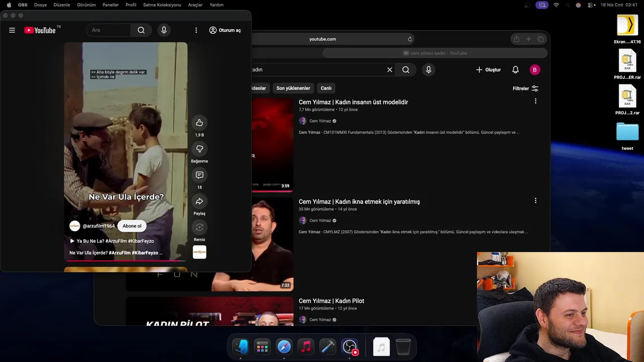Viewport: 644px width, 362px height.
Task: Clear the search text with X in Safari
Action: [x=389, y=70]
